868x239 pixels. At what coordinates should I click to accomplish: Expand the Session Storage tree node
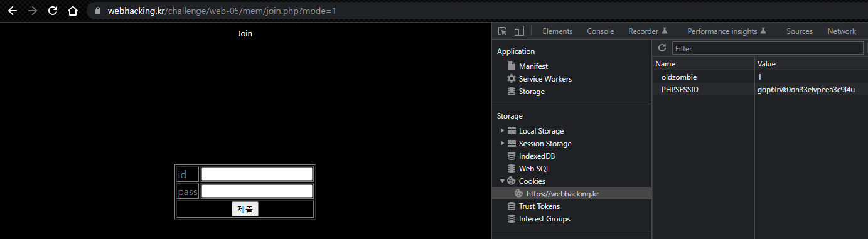tap(502, 143)
